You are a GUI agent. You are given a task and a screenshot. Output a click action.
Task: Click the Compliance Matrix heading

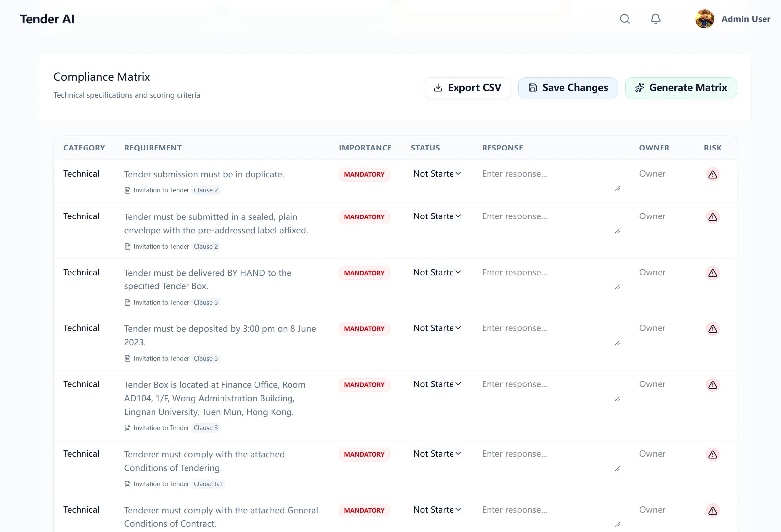(x=101, y=77)
